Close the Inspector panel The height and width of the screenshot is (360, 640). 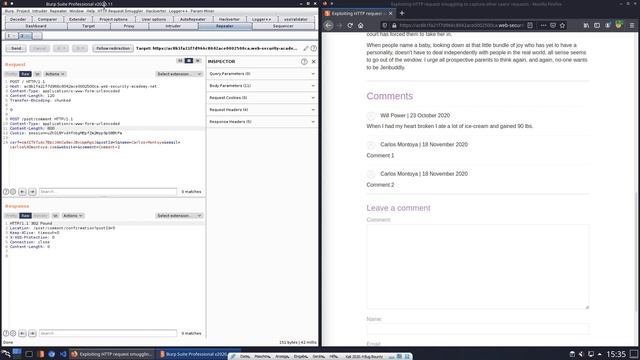click(313, 62)
